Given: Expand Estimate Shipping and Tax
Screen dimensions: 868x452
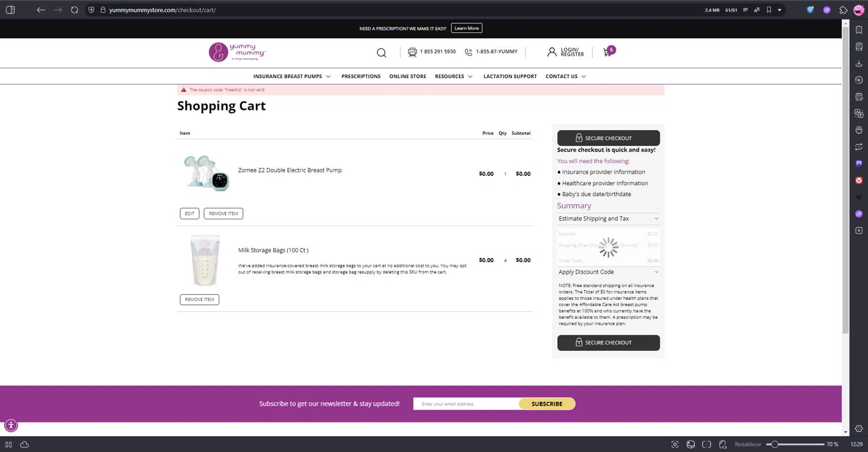Looking at the screenshot, I should click(608, 219).
